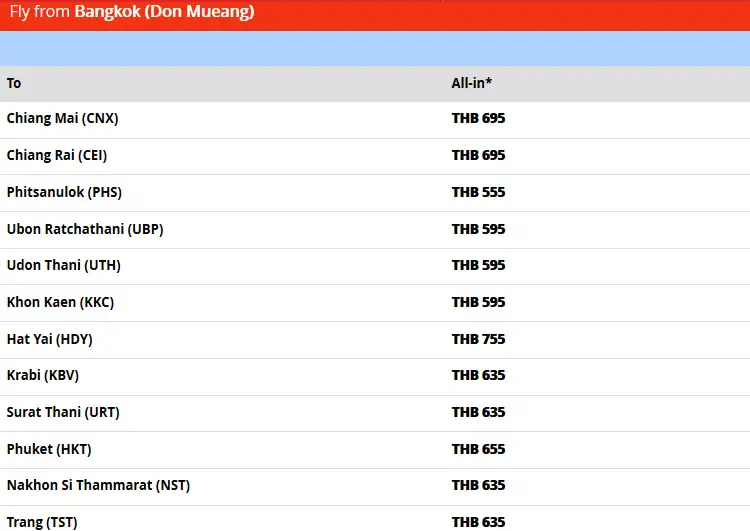Select the Trang (TST) destination
Image resolution: width=750 pixels, height=531 pixels.
tap(42, 521)
